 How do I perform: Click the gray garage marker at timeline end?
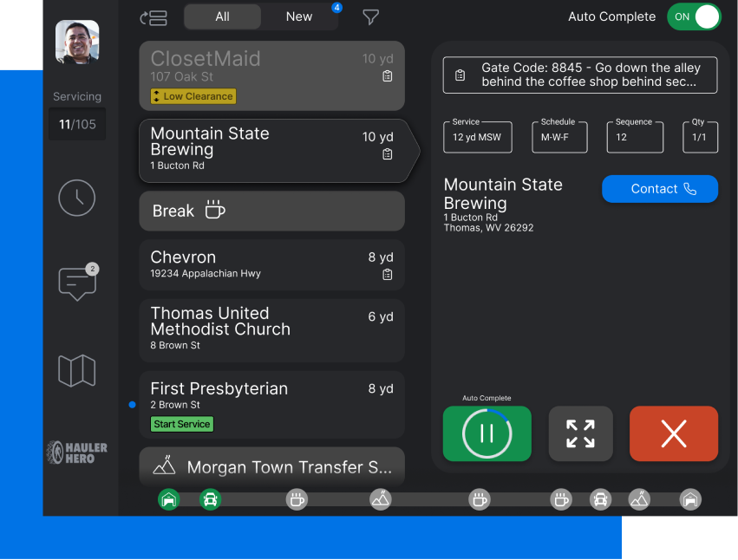point(690,500)
